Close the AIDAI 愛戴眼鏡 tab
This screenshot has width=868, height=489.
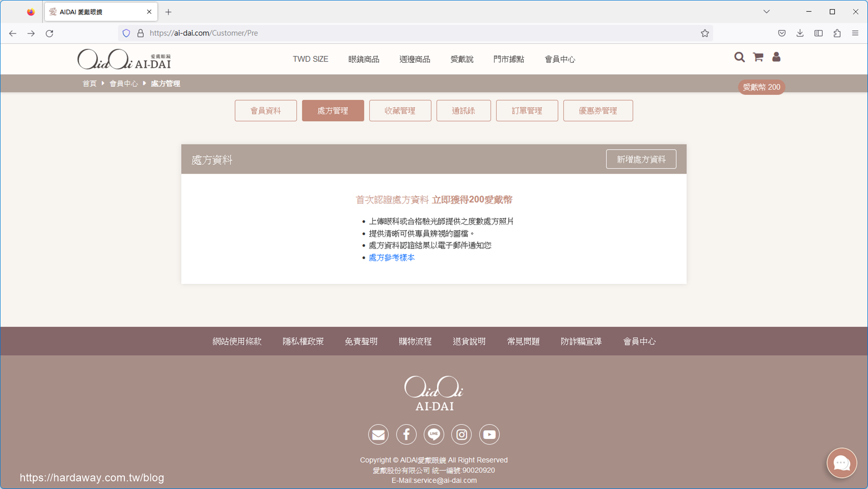point(149,12)
